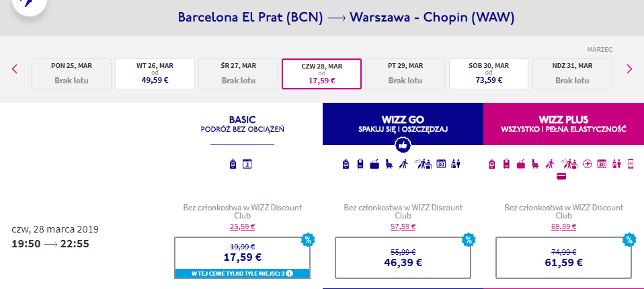Click the 2-day calendar icon under BASIC
Image resolution: width=644 pixels, height=289 pixels.
(x=247, y=164)
